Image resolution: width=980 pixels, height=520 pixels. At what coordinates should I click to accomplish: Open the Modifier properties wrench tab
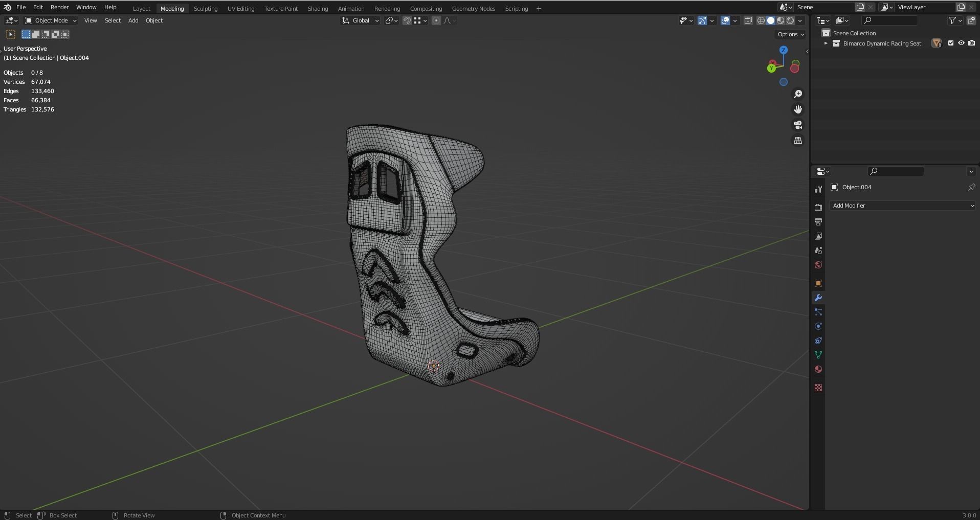click(818, 298)
